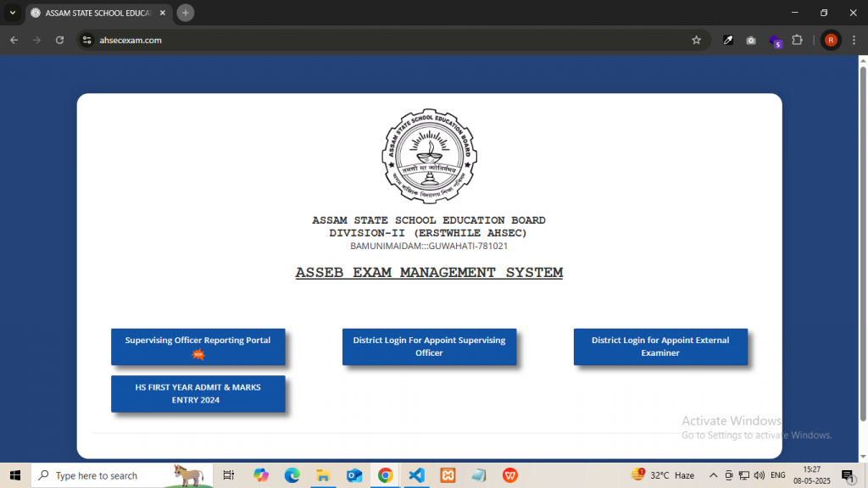868x488 pixels.
Task: Open Task View on the taskbar
Action: click(x=229, y=475)
